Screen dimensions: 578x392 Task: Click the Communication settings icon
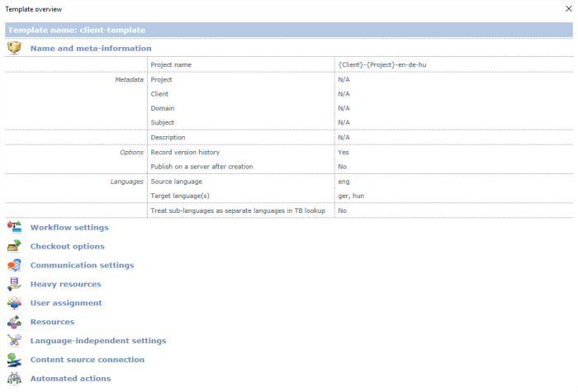[14, 265]
